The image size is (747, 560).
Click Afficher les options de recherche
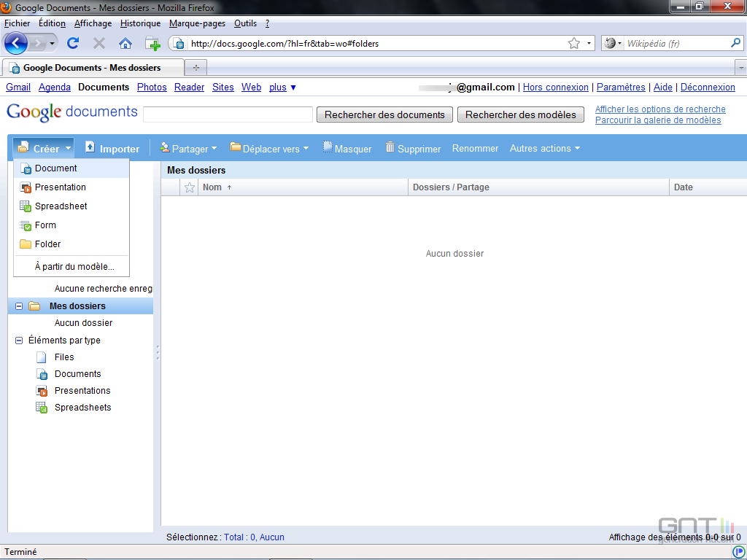660,109
